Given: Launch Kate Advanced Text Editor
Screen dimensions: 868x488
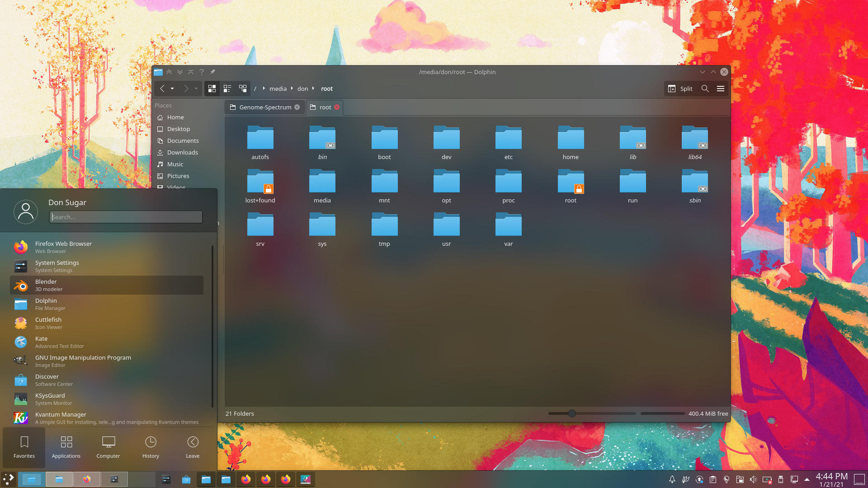Looking at the screenshot, I should pyautogui.click(x=107, y=342).
